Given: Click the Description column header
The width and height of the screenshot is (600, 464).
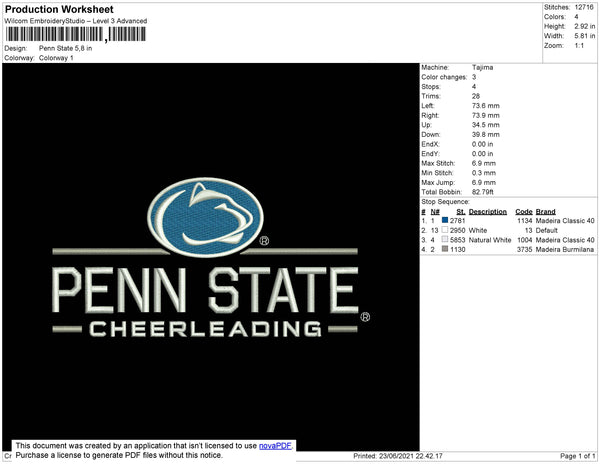Looking at the screenshot, I should (488, 212).
